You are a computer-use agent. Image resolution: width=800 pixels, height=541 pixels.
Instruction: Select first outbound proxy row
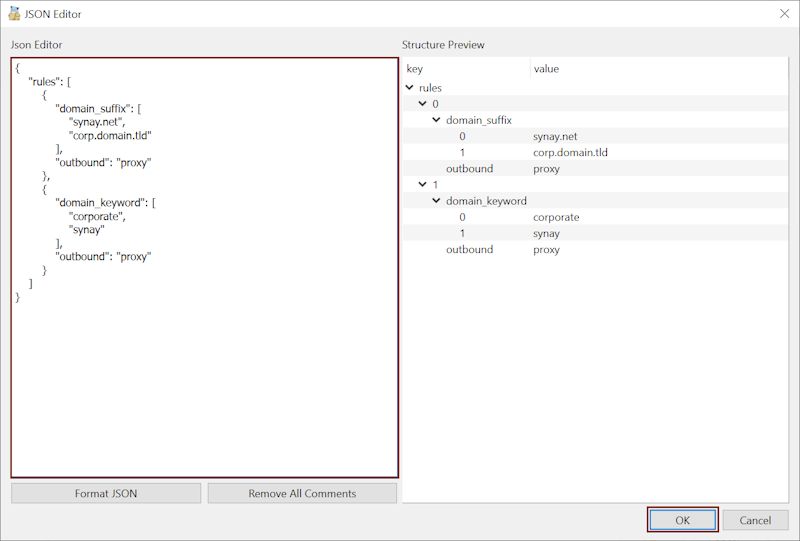(546, 169)
